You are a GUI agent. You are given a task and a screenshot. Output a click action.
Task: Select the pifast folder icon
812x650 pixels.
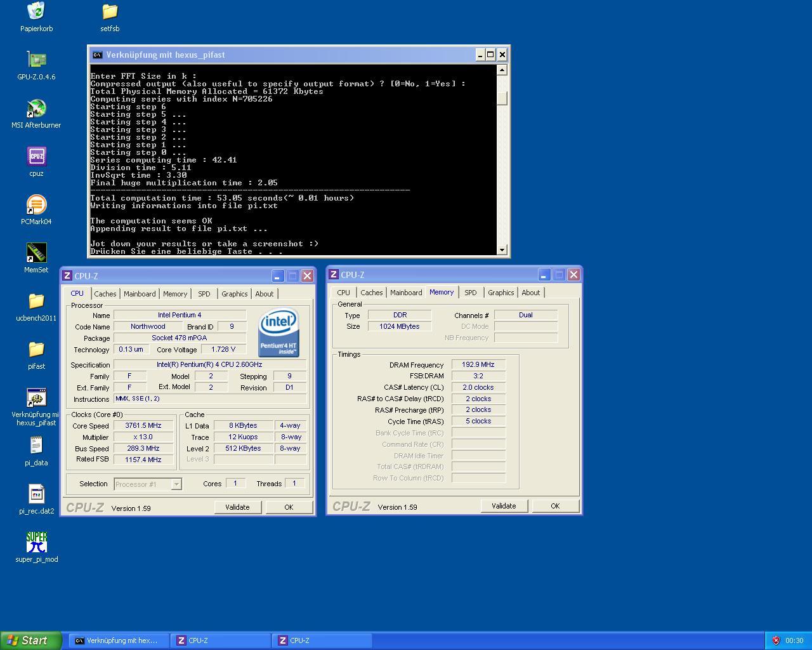pos(36,349)
